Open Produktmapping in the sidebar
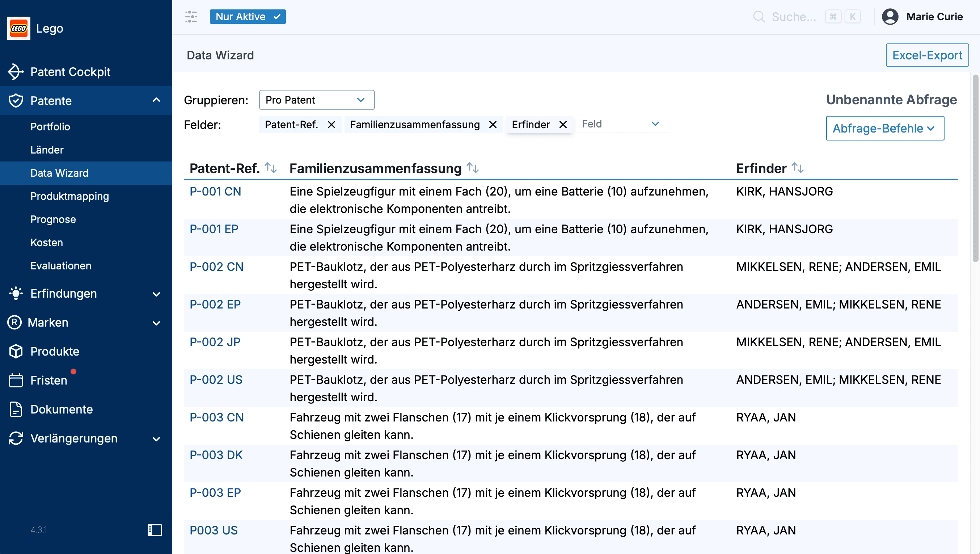The width and height of the screenshot is (980, 554). tap(69, 196)
